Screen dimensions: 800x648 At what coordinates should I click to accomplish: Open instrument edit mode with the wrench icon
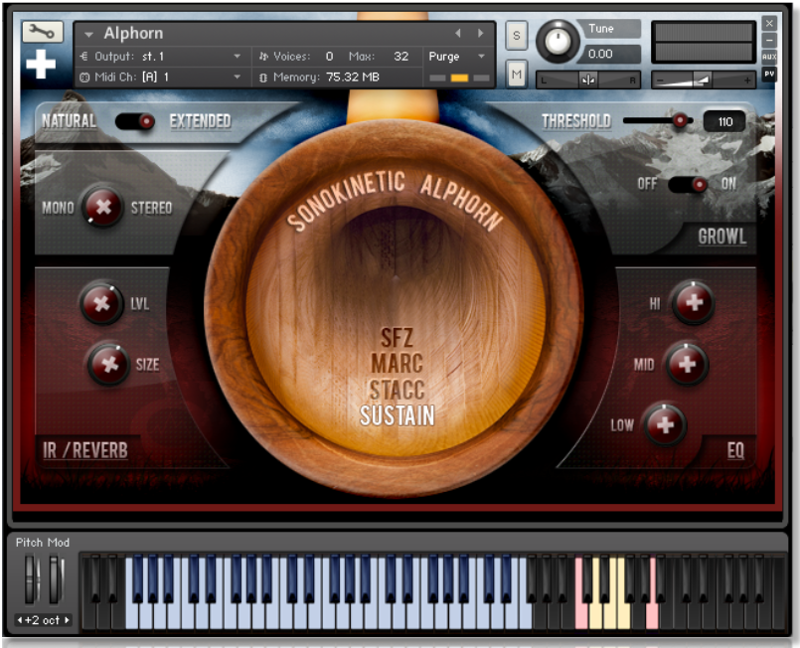coord(42,32)
